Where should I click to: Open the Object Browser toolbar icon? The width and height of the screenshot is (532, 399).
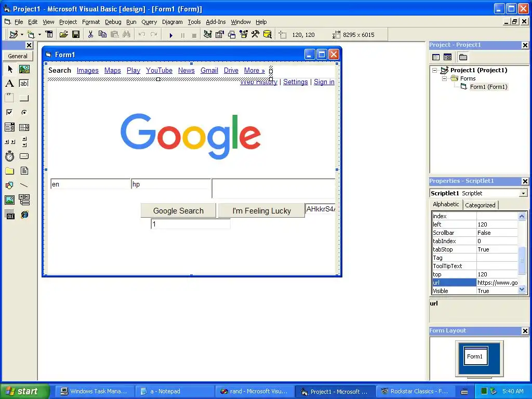pos(244,34)
